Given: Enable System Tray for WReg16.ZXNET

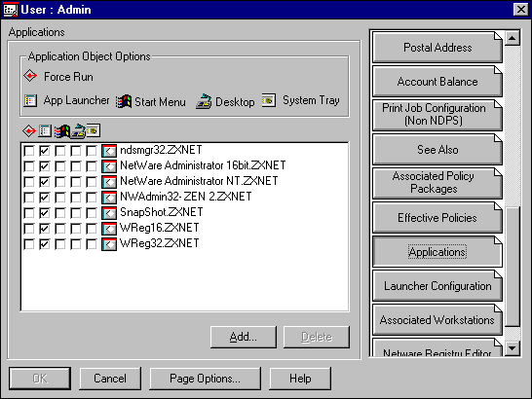Looking at the screenshot, I should tap(92, 229).
